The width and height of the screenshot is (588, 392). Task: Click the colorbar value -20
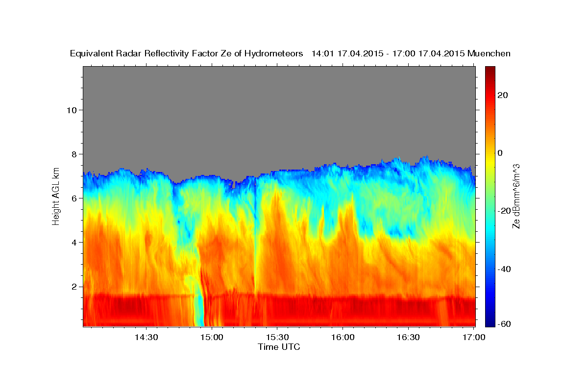pyautogui.click(x=505, y=211)
